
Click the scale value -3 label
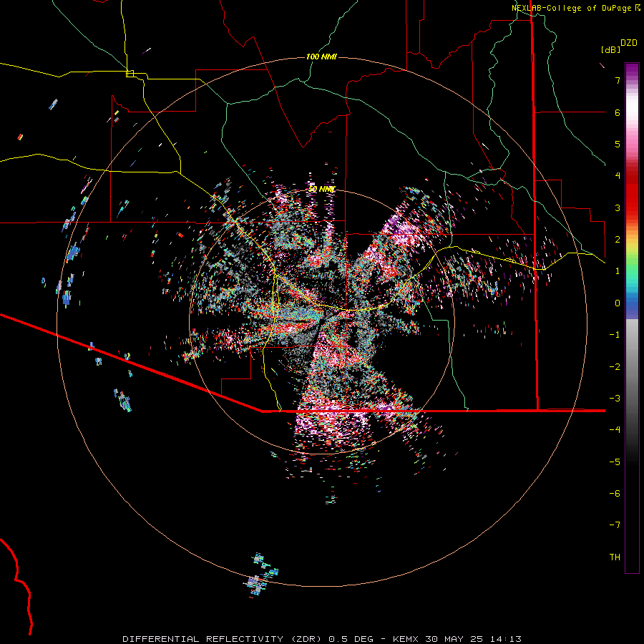point(615,398)
